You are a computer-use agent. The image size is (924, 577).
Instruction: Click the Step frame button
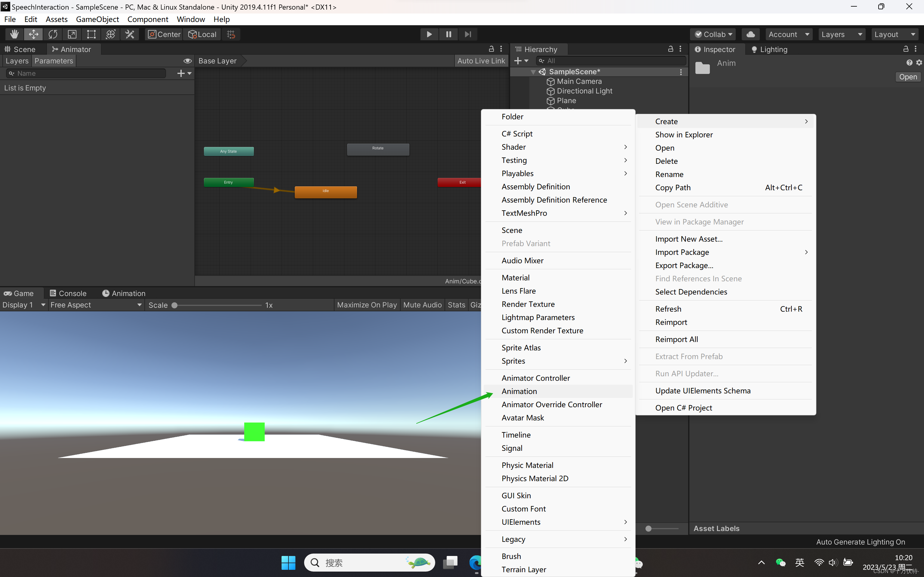pyautogui.click(x=468, y=34)
